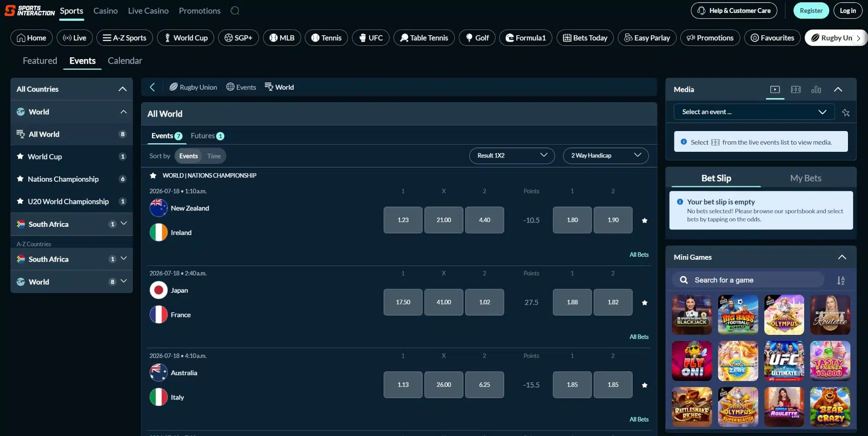Click the Log in button
The image size is (868, 436).
[x=848, y=10]
